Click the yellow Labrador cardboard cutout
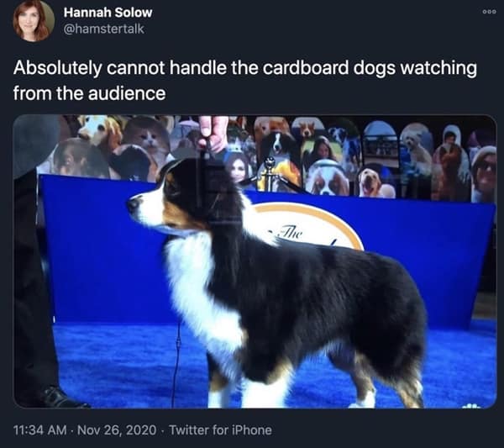The height and width of the screenshot is (448, 504). 371,182
